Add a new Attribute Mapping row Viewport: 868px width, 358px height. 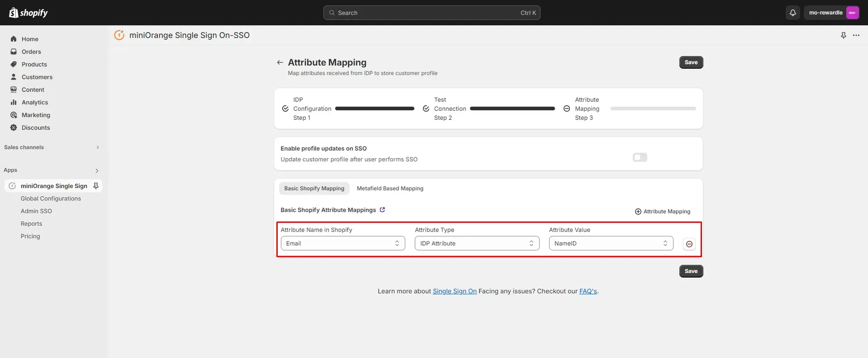pyautogui.click(x=663, y=212)
